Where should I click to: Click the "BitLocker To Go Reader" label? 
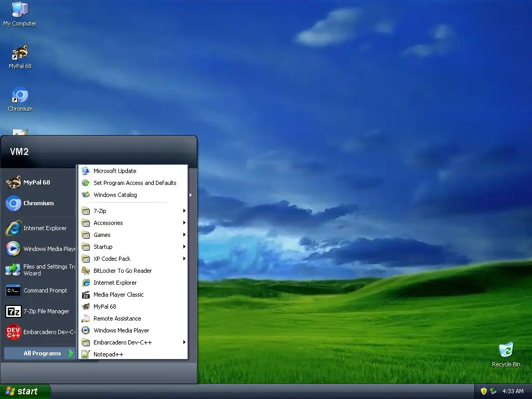[123, 271]
